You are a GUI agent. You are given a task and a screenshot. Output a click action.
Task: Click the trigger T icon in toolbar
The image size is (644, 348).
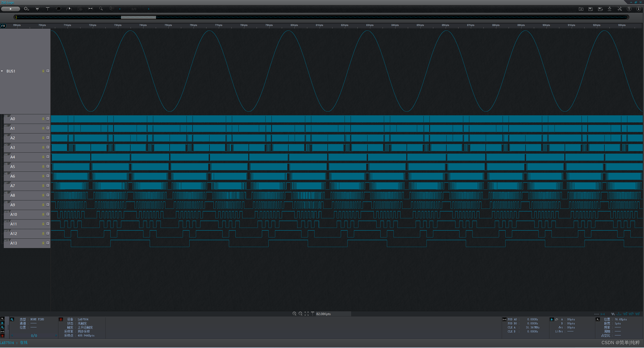[47, 9]
